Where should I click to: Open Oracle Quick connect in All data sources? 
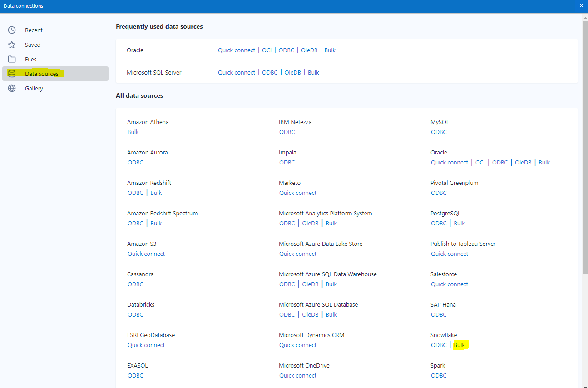tap(450, 162)
